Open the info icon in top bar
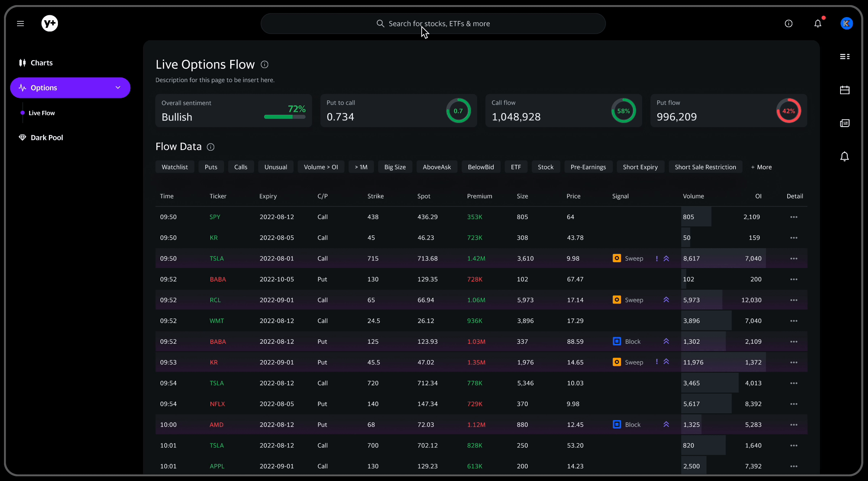This screenshot has width=868, height=481. [788, 24]
